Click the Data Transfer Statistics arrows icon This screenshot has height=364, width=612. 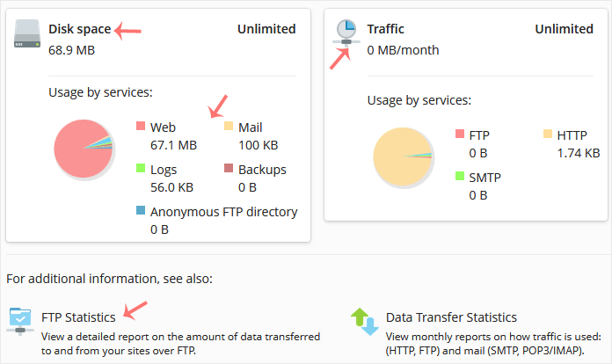[x=364, y=322]
